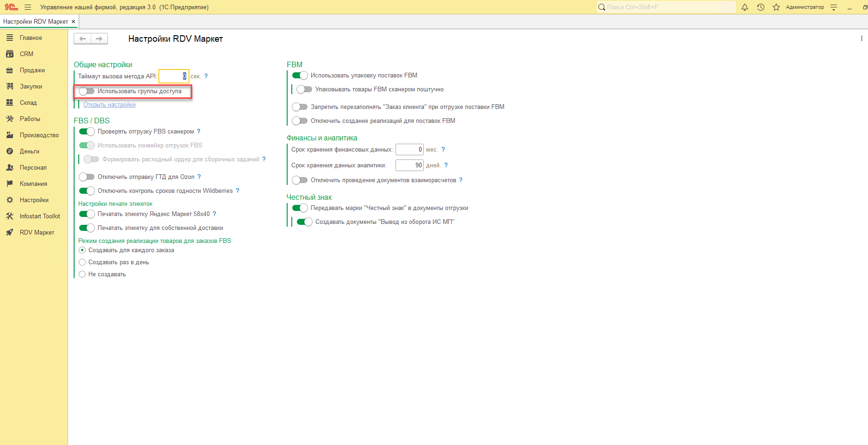Show help for Отключить отправку ГТД для Ozon

point(199,177)
